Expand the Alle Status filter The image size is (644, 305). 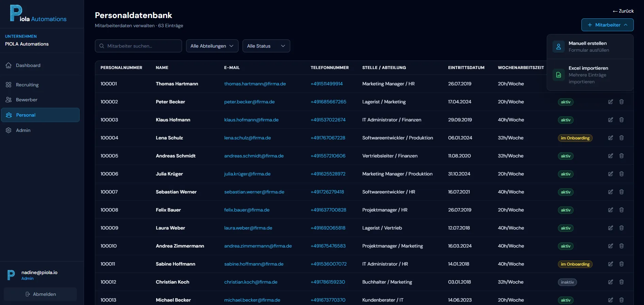click(266, 46)
